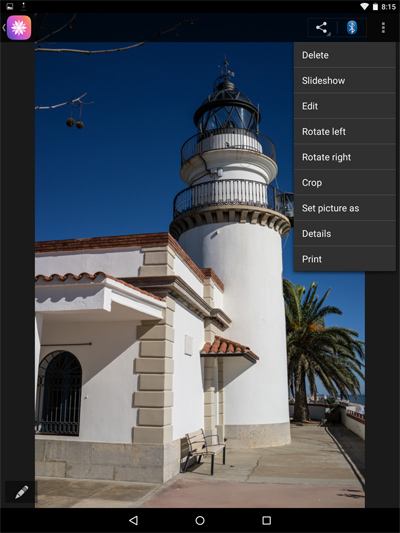
Task: Tap the gallery app flower icon
Action: click(x=19, y=28)
